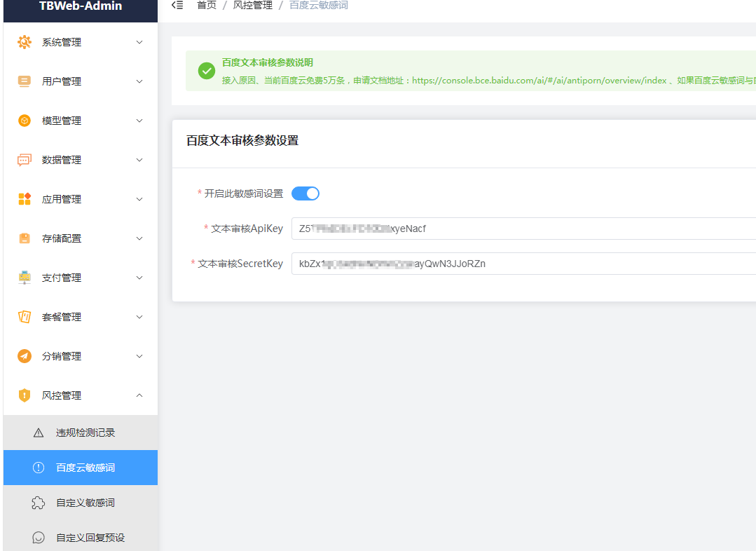
Task: Expand the 用户管理 chevron
Action: tap(139, 81)
